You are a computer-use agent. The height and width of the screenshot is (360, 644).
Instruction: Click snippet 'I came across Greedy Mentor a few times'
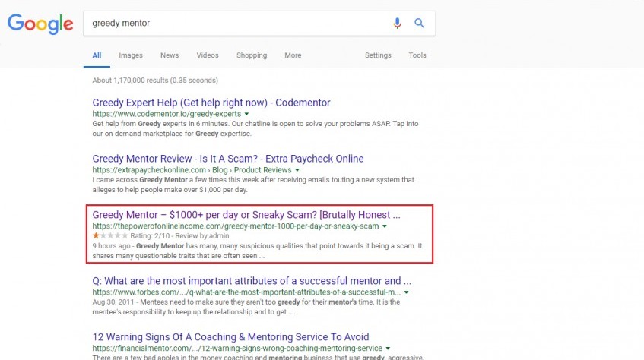point(253,185)
